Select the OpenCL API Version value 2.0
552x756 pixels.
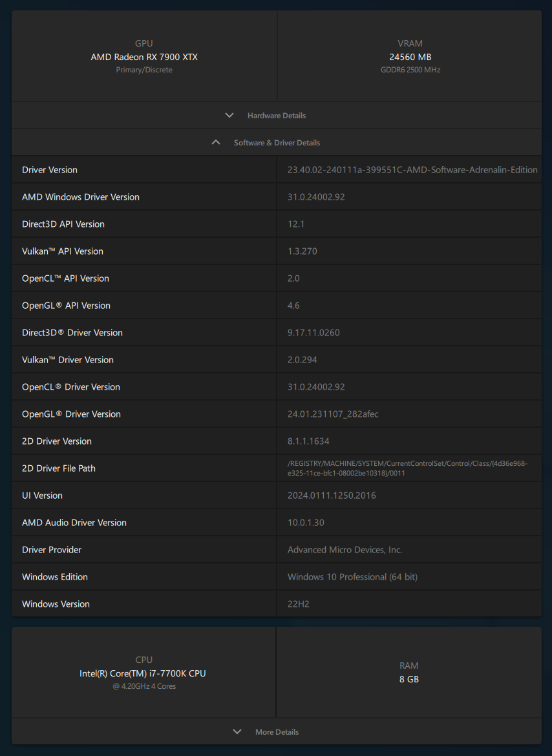coord(293,278)
